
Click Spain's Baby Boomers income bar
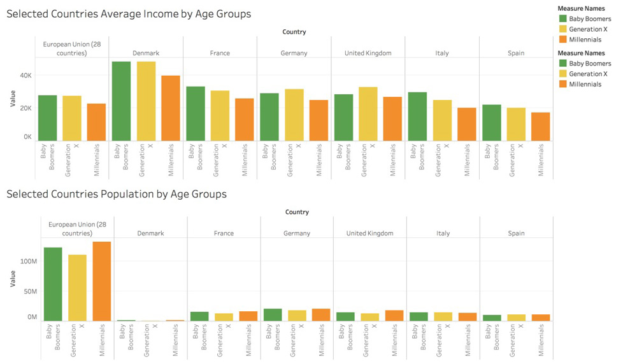pyautogui.click(x=492, y=123)
